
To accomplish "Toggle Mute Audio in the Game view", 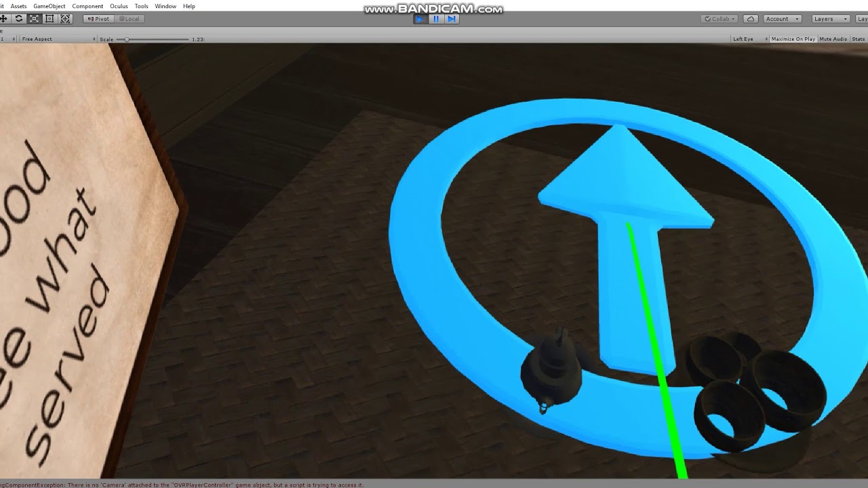I will [833, 39].
